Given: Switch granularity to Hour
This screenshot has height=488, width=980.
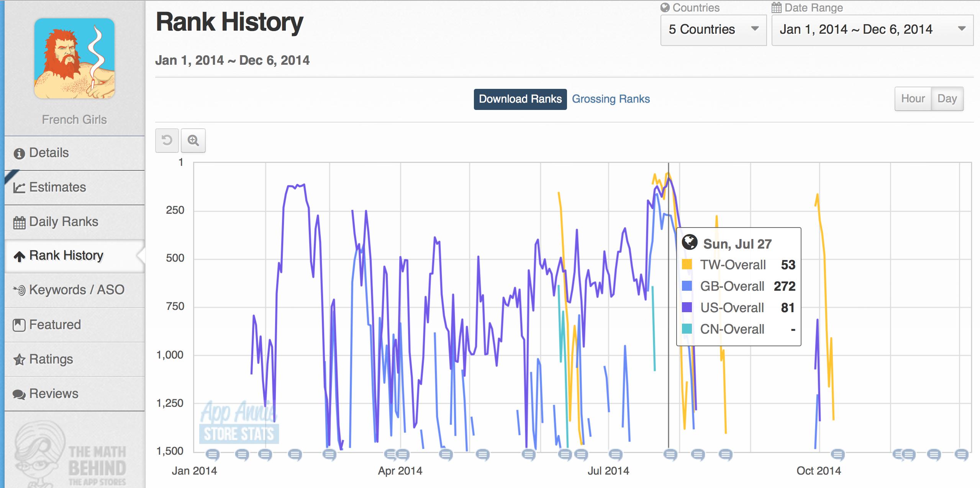Looking at the screenshot, I should [913, 99].
